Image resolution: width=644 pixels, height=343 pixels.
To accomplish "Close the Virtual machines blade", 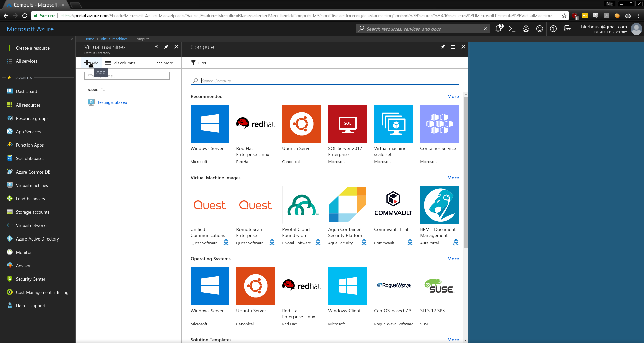I will [176, 47].
